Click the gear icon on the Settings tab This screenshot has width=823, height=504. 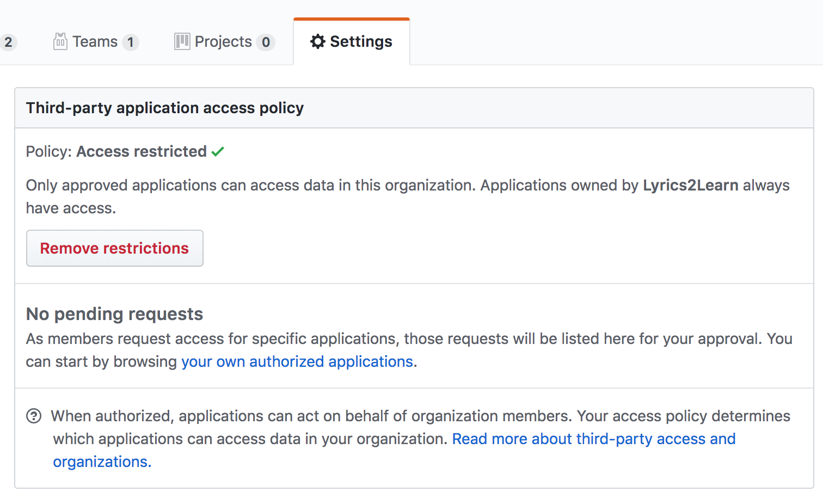coord(318,41)
